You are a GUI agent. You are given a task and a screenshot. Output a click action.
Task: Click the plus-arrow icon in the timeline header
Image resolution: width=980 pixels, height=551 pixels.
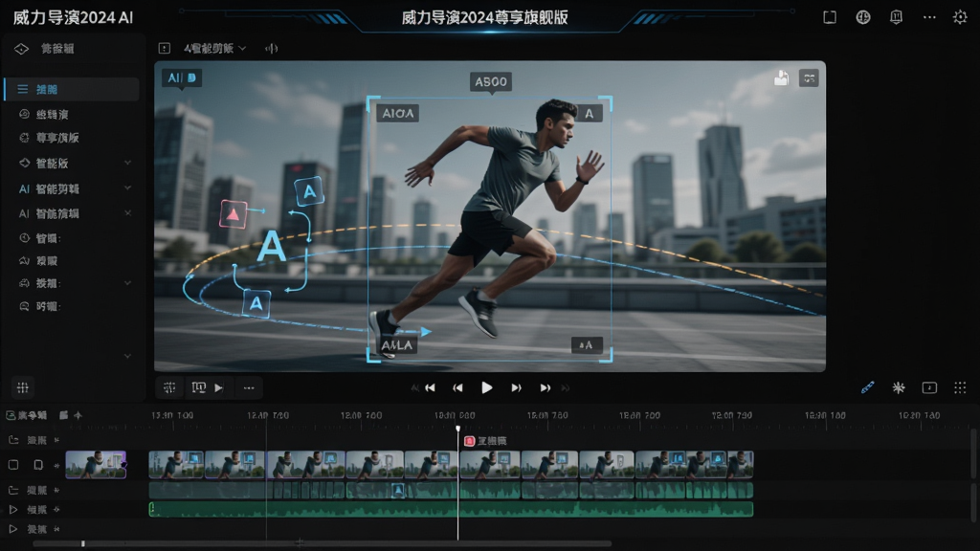[x=78, y=415]
